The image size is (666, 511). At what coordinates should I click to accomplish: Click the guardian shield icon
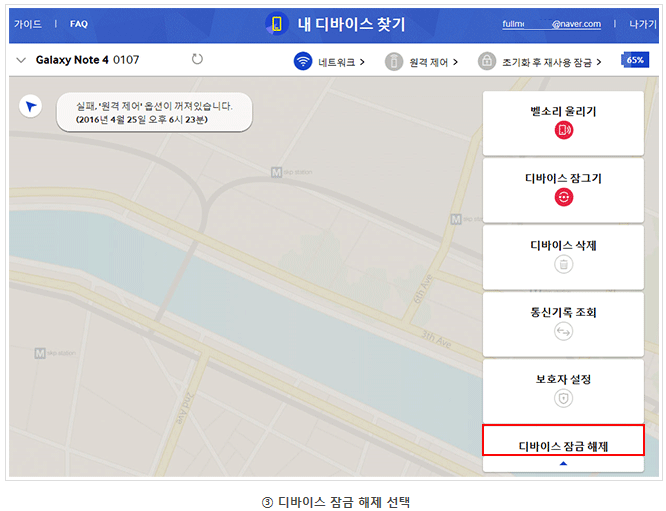[x=564, y=398]
